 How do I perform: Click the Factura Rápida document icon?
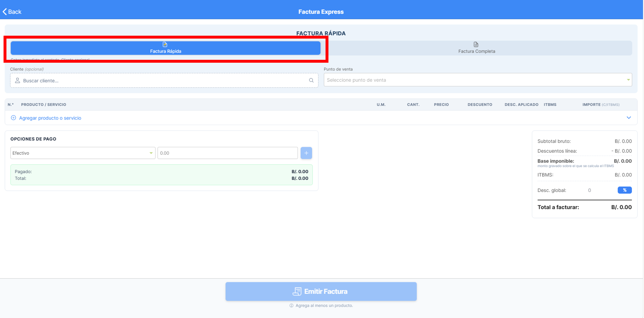(165, 44)
